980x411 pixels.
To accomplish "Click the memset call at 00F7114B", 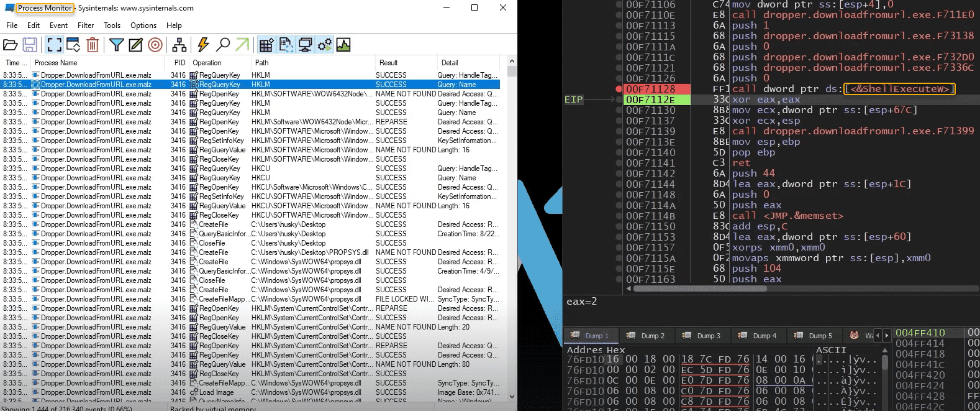I will pos(787,216).
